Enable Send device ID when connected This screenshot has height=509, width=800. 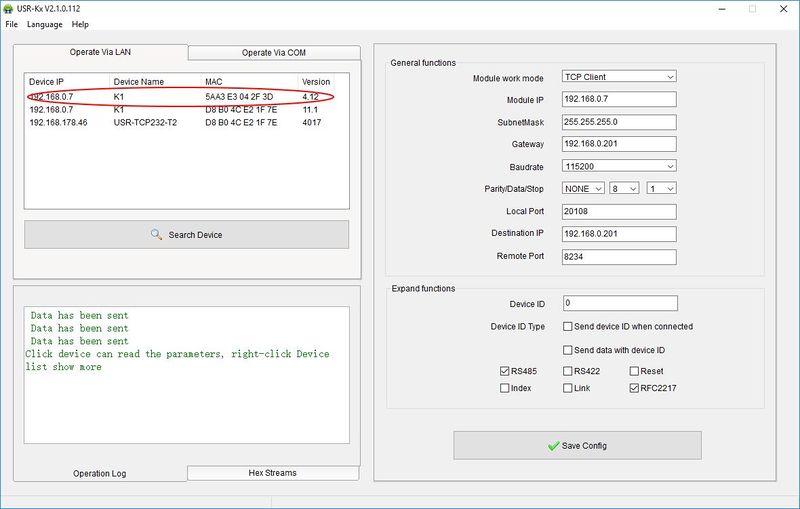coord(567,326)
